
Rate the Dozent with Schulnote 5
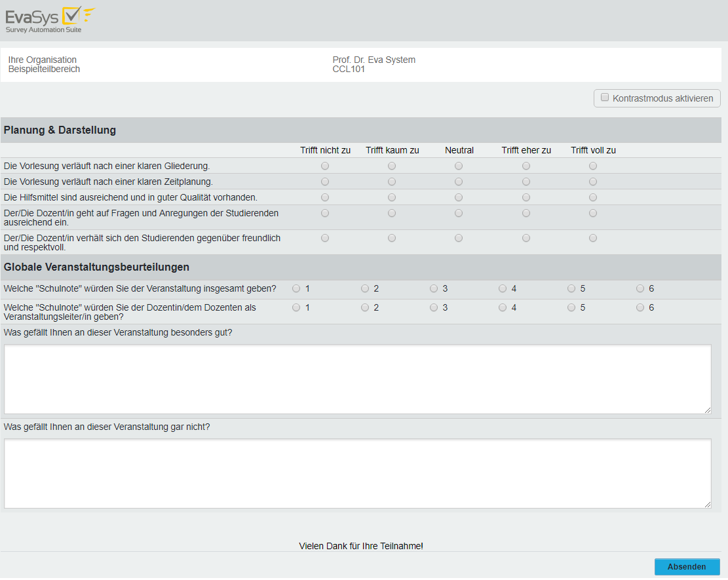click(x=571, y=307)
